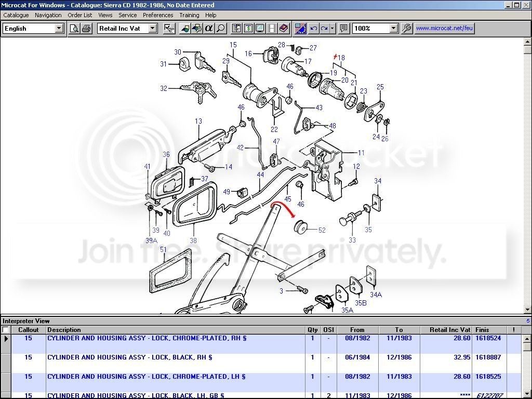Image resolution: width=532 pixels, height=399 pixels.
Task: Click the flag language/market icon
Action: click(300, 29)
